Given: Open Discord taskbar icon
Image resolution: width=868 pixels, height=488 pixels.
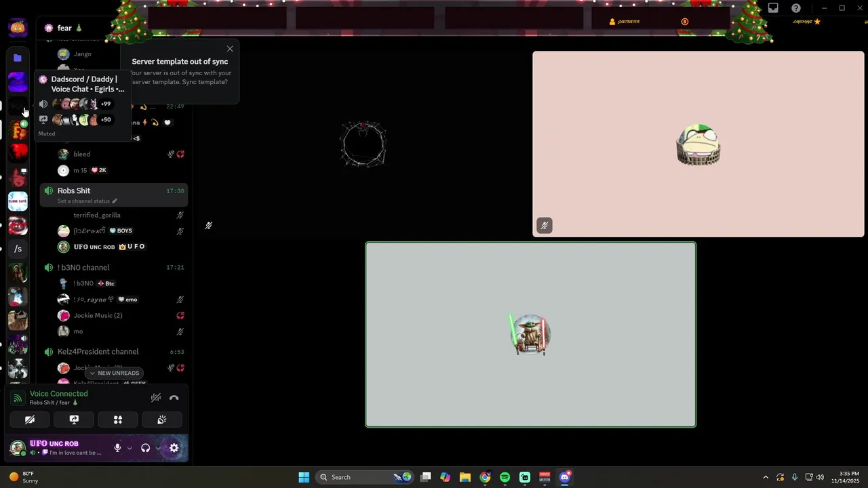Looking at the screenshot, I should pyautogui.click(x=565, y=477).
